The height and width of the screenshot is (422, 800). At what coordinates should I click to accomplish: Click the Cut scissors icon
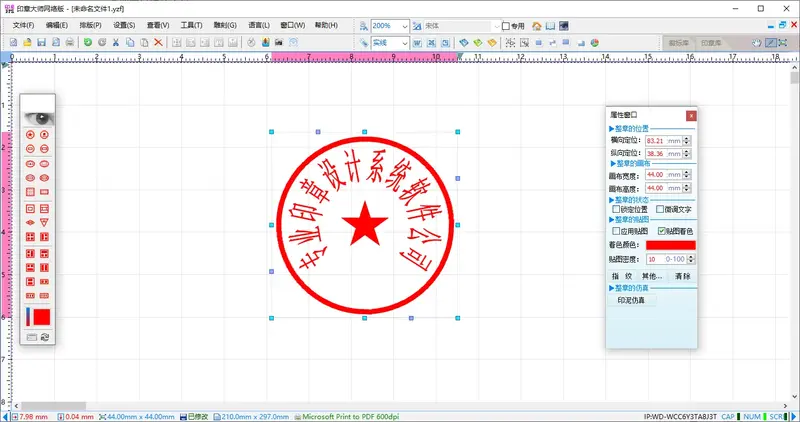pyautogui.click(x=116, y=43)
